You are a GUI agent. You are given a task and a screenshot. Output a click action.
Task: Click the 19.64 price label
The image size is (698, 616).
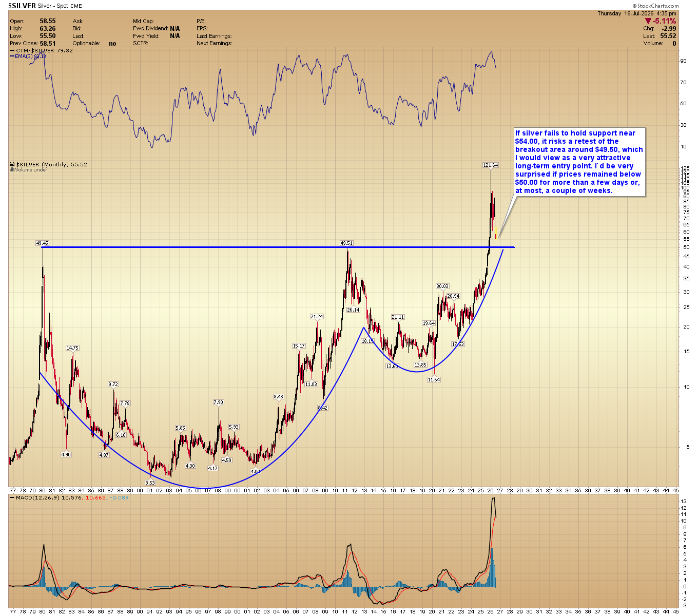pos(429,323)
